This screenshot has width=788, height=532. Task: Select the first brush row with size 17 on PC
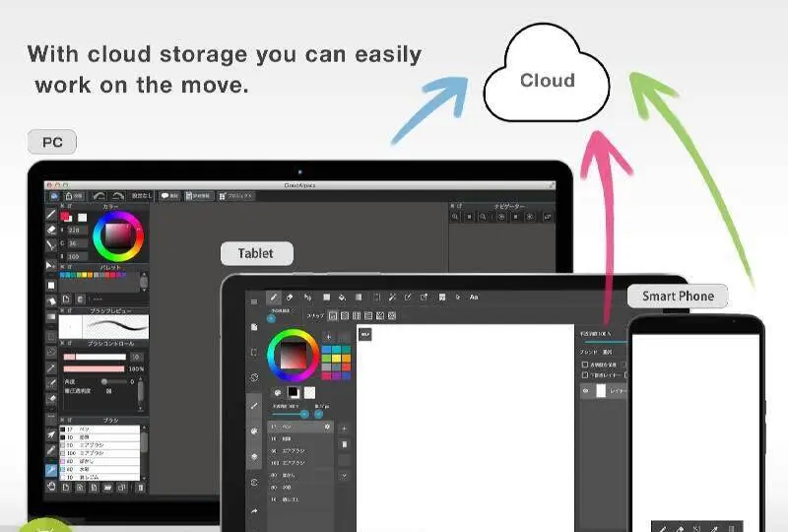(99, 430)
